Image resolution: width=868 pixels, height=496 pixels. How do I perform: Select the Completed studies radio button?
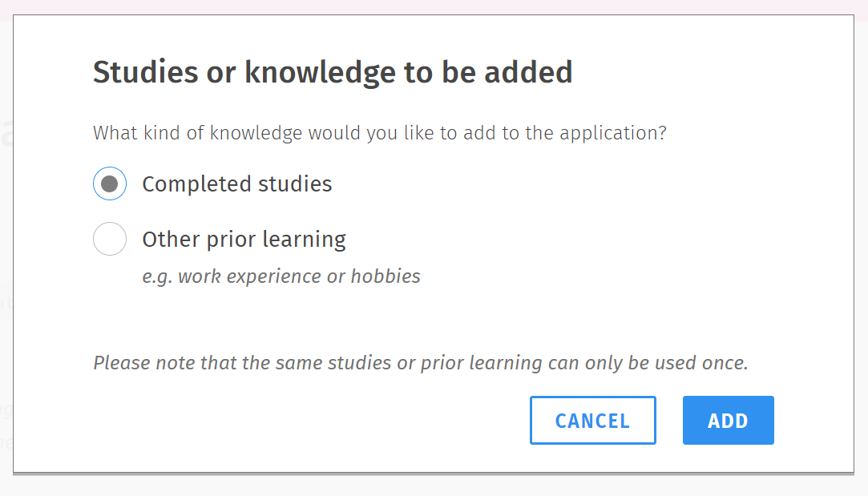(110, 184)
